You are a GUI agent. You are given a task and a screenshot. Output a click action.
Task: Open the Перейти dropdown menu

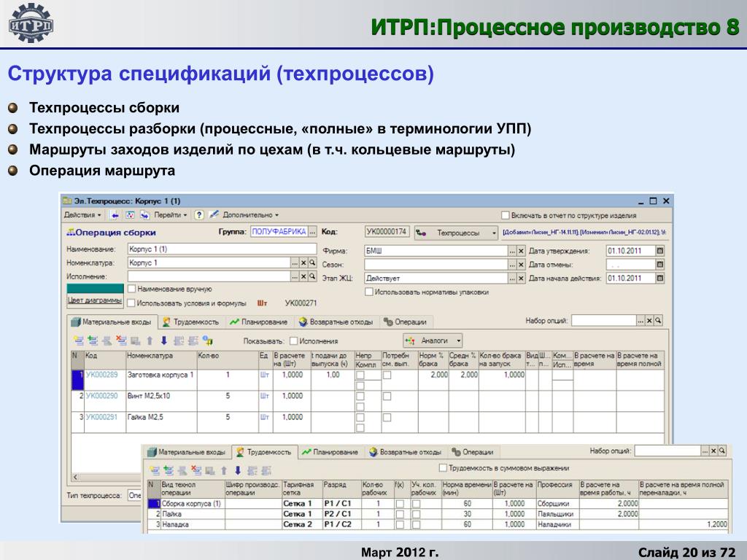click(170, 215)
